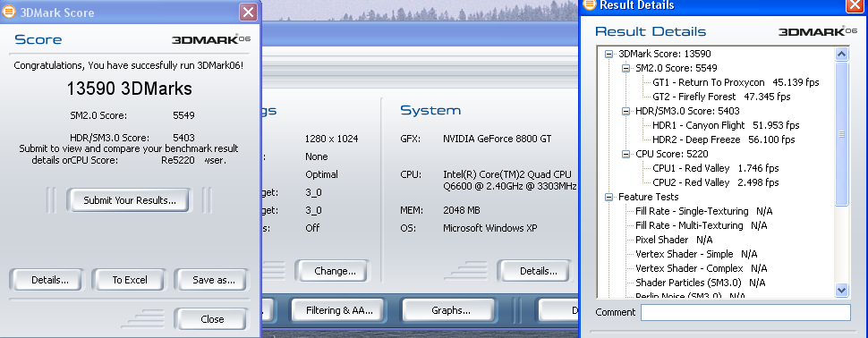This screenshot has width=868, height=338.
Task: Click the result tree scroll up arrow
Action: [841, 55]
